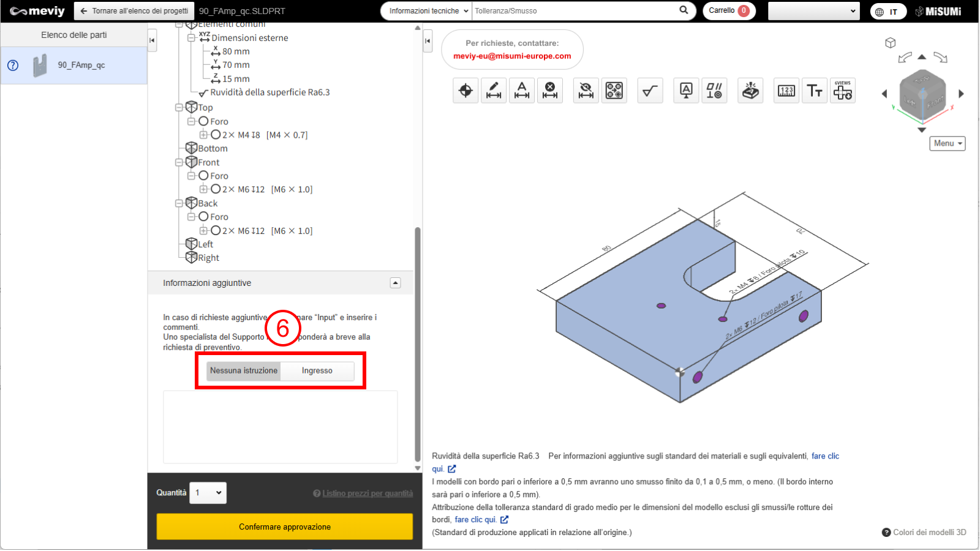
Task: Click the origin crosshair tool icon
Action: point(466,91)
